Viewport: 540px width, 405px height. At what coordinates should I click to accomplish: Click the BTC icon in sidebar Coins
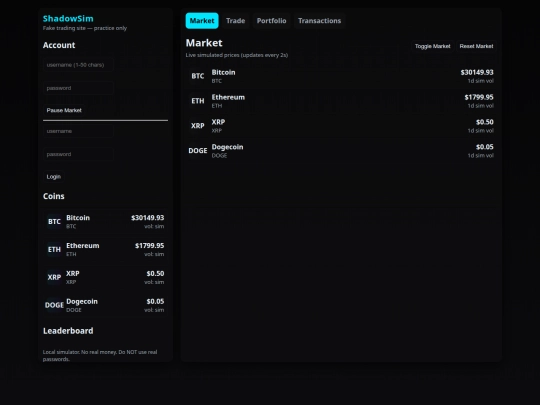54,221
